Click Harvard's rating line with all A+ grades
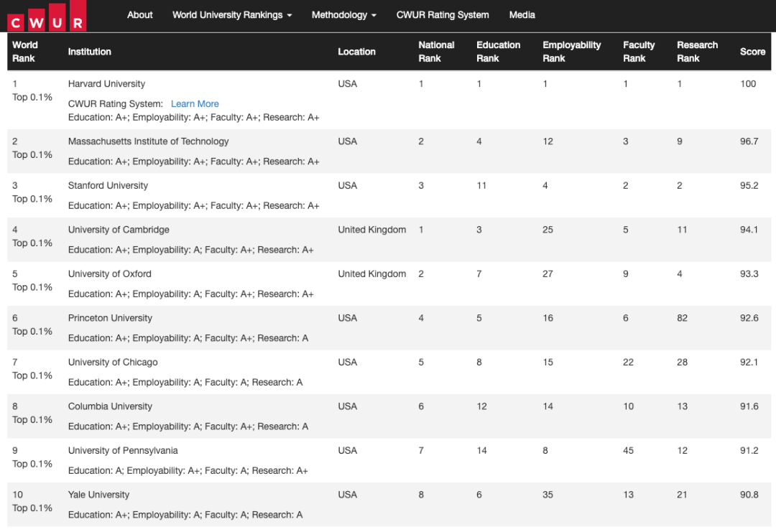The width and height of the screenshot is (776, 532). pyautogui.click(x=193, y=117)
